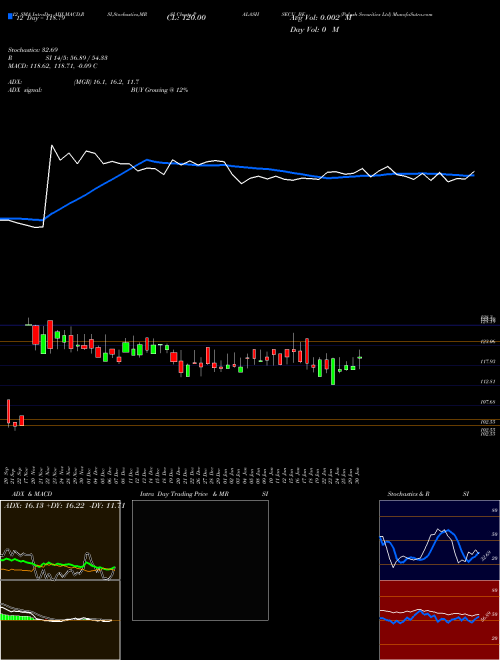The height and width of the screenshot is (660, 500).
Task: Click the '(MGR) 16.1, 16.2, 11.7' ADX values
Action: [106, 82]
